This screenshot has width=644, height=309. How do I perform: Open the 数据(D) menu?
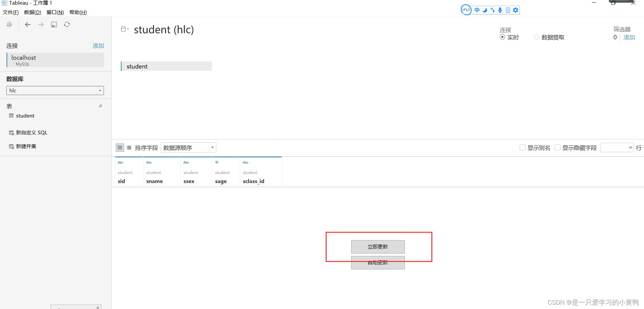coord(33,12)
